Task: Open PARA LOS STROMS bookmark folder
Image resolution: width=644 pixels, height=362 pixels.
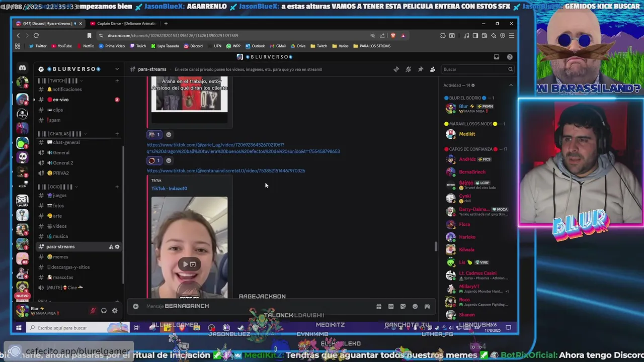Action: tap(372, 46)
